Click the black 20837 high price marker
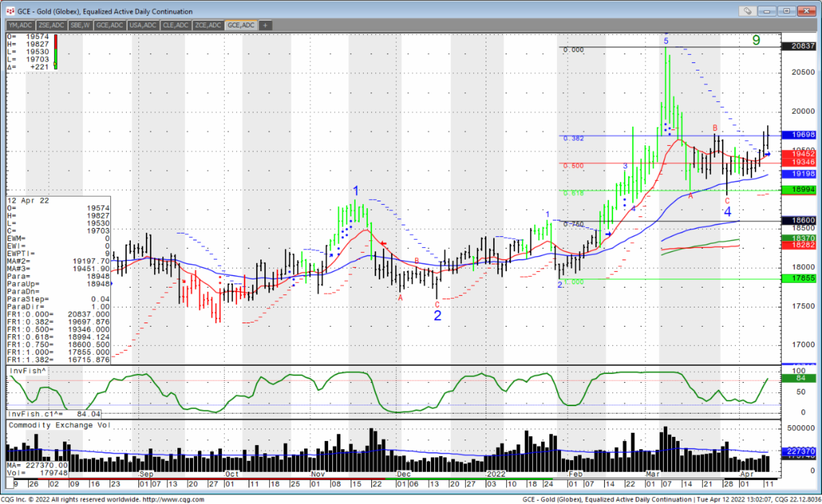The height and width of the screenshot is (504, 822). pos(801,47)
